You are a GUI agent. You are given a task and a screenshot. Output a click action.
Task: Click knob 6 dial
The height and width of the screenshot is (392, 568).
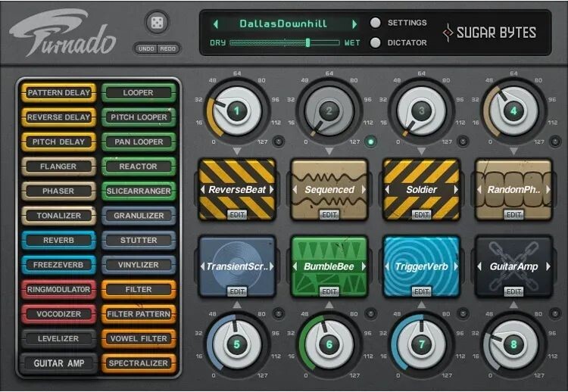click(x=329, y=344)
